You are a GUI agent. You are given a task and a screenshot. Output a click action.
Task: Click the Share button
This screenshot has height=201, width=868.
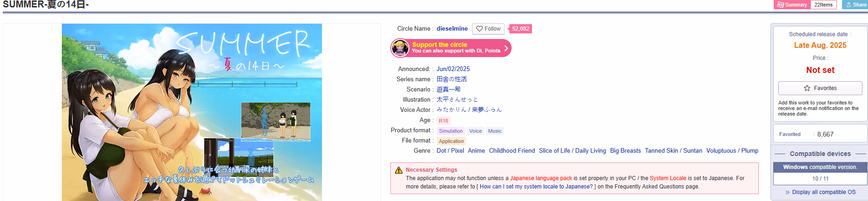[x=855, y=5]
